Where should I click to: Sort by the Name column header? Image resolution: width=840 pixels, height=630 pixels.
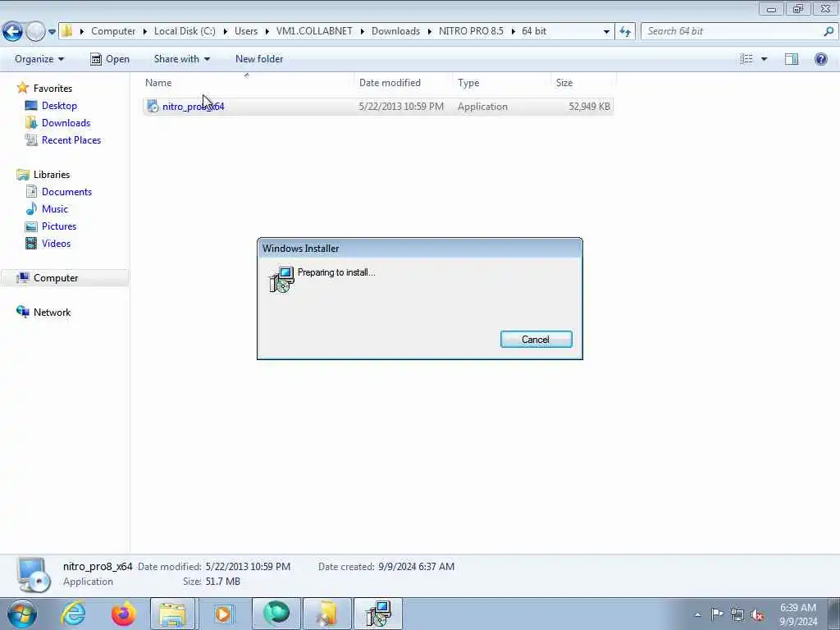tap(158, 83)
